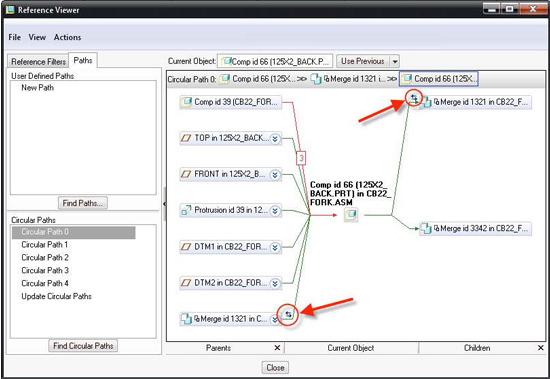
Task: Click the Comp id 39 component icon
Action: (x=187, y=102)
